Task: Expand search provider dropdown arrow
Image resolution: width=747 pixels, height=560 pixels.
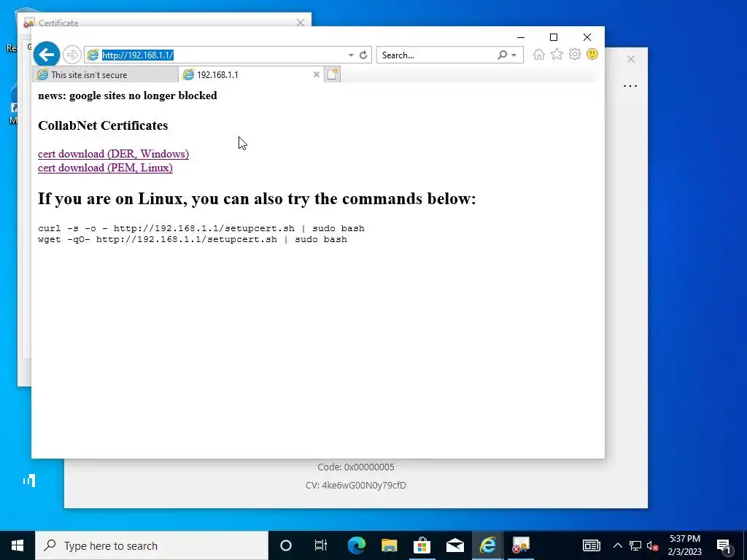Action: pyautogui.click(x=514, y=55)
